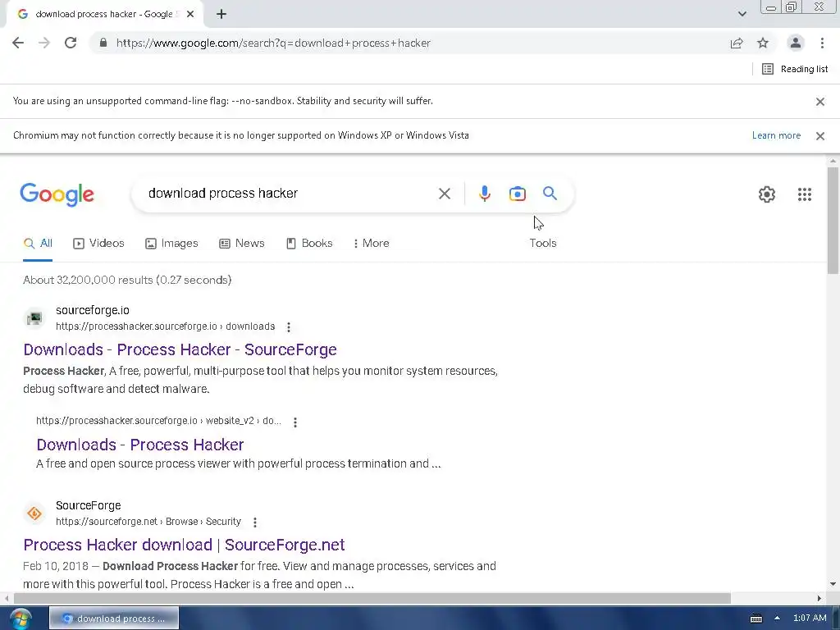Switch to the Images tab
840x630 pixels.
point(171,243)
